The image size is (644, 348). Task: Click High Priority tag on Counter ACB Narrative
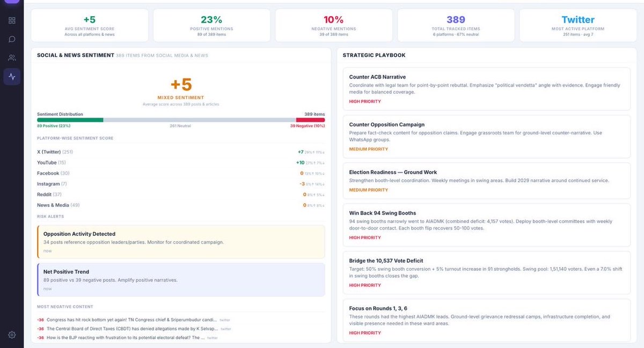pyautogui.click(x=365, y=101)
